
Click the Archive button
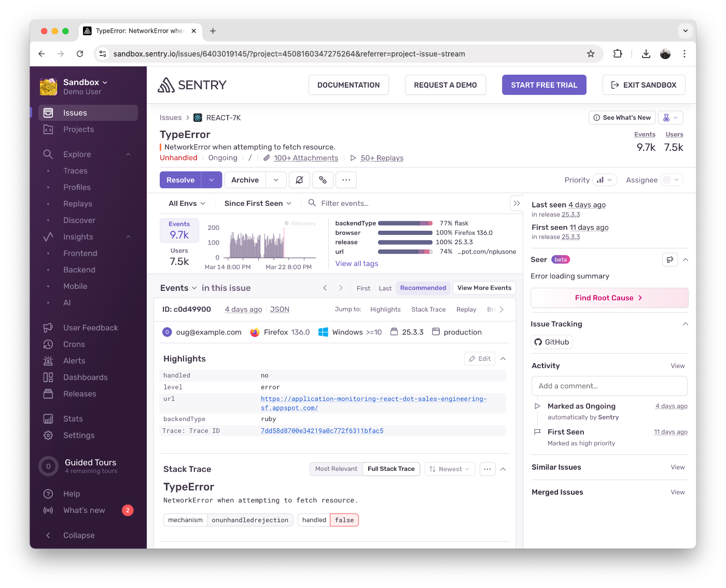245,180
